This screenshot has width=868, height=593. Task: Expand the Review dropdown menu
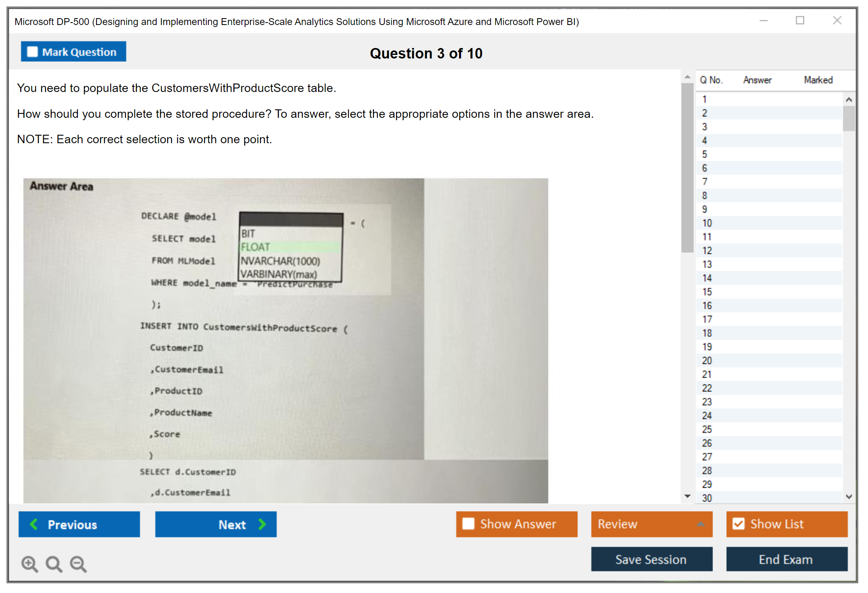pos(700,524)
